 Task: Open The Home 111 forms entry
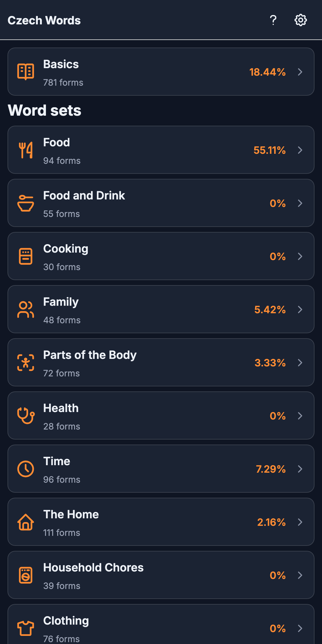point(161,522)
